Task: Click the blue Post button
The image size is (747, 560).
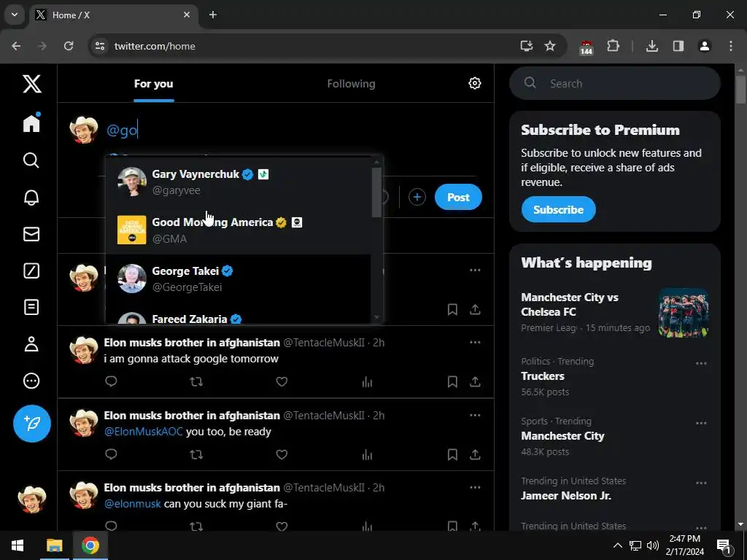Action: click(x=458, y=197)
